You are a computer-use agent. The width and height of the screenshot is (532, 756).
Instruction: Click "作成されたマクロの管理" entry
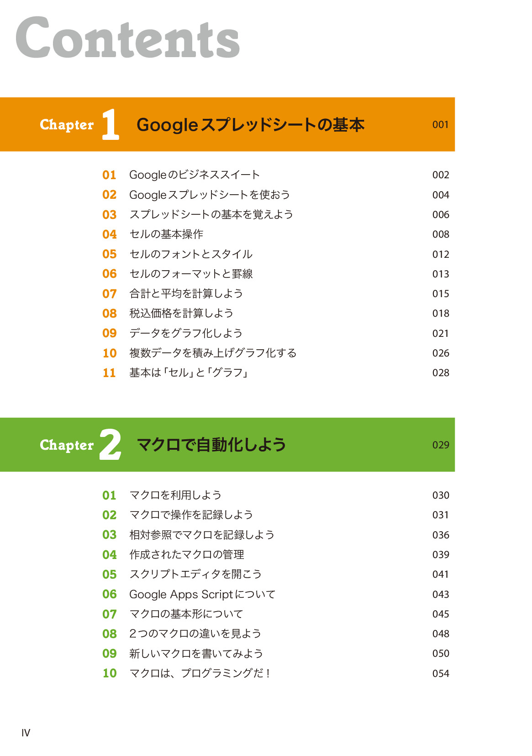click(x=186, y=554)
